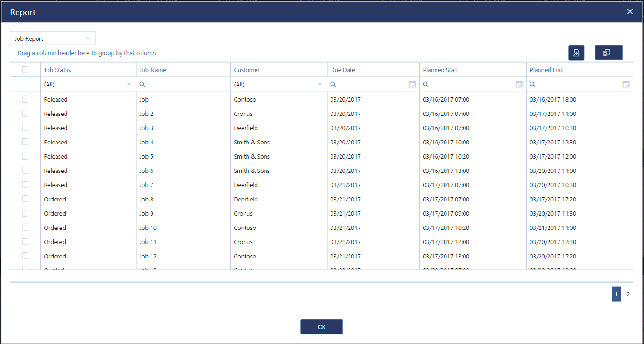Click the Due Date filter search icon
The image size is (644, 344).
(333, 85)
